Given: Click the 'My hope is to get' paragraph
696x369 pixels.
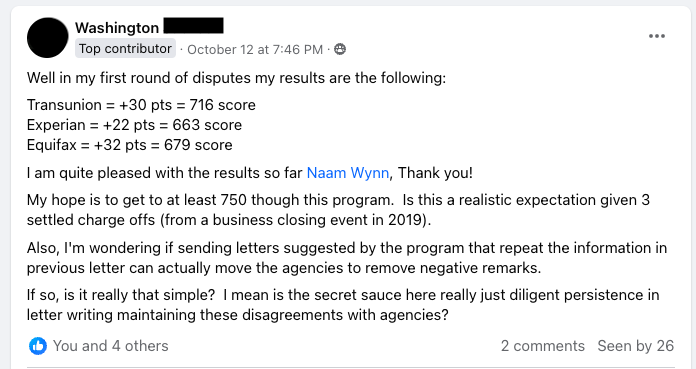Looking at the screenshot, I should (338, 210).
